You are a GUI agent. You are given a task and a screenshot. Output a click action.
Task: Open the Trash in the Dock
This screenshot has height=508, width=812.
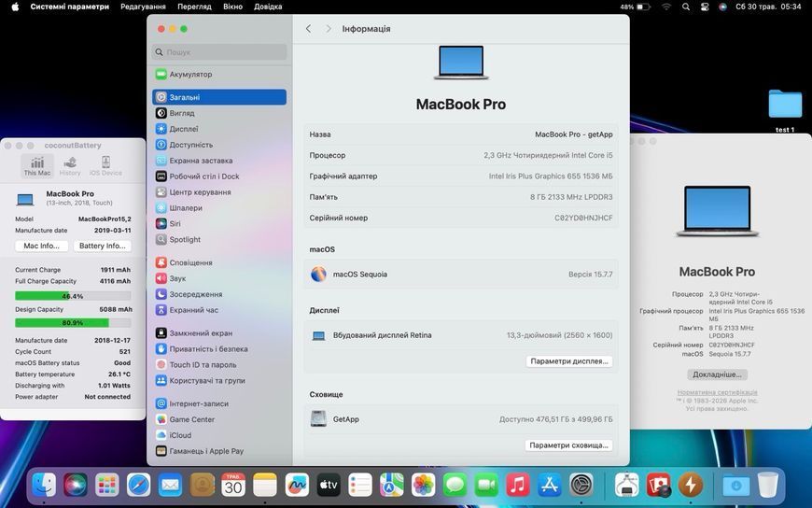coord(768,486)
